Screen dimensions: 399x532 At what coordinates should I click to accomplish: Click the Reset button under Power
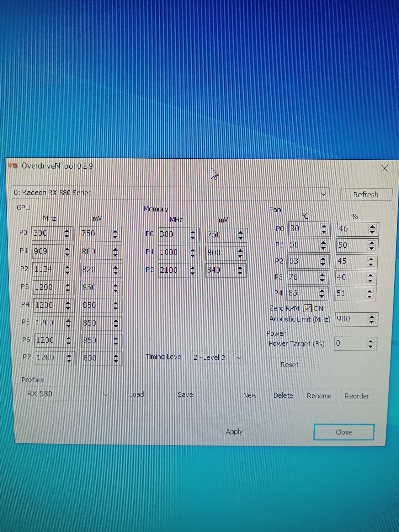click(x=289, y=365)
